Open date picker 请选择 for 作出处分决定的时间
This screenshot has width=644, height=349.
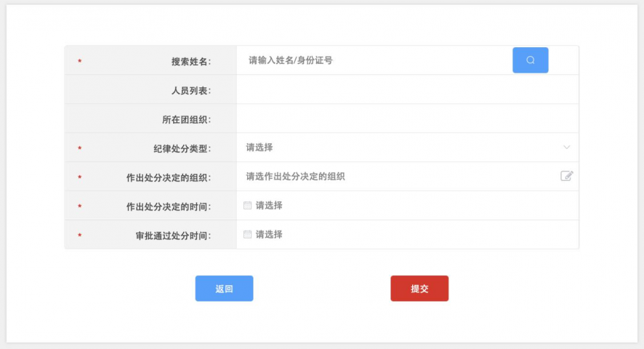[x=269, y=206]
